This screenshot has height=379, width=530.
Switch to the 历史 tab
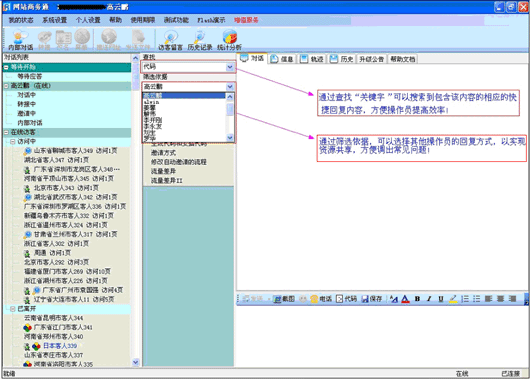pyautogui.click(x=343, y=59)
